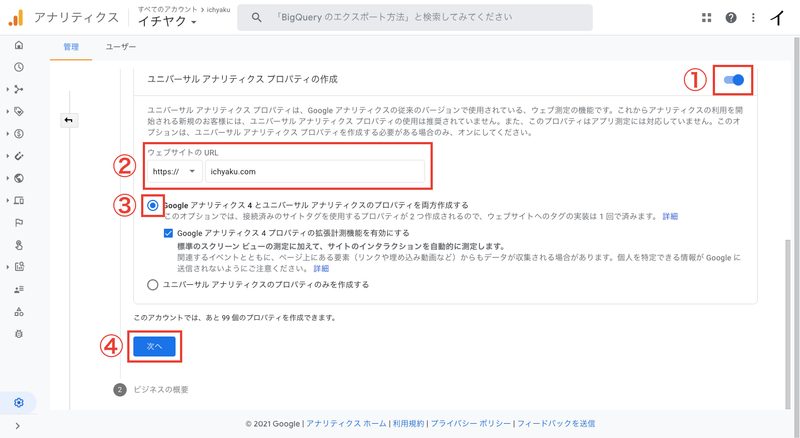
Task: Open Events touch-hand icon
Action: point(19,245)
